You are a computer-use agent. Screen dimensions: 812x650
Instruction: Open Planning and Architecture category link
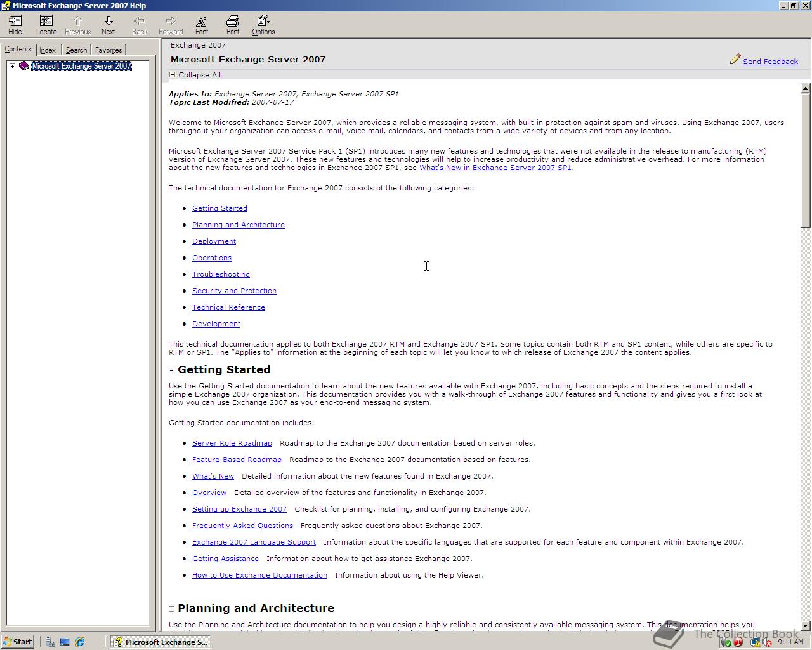coord(239,225)
